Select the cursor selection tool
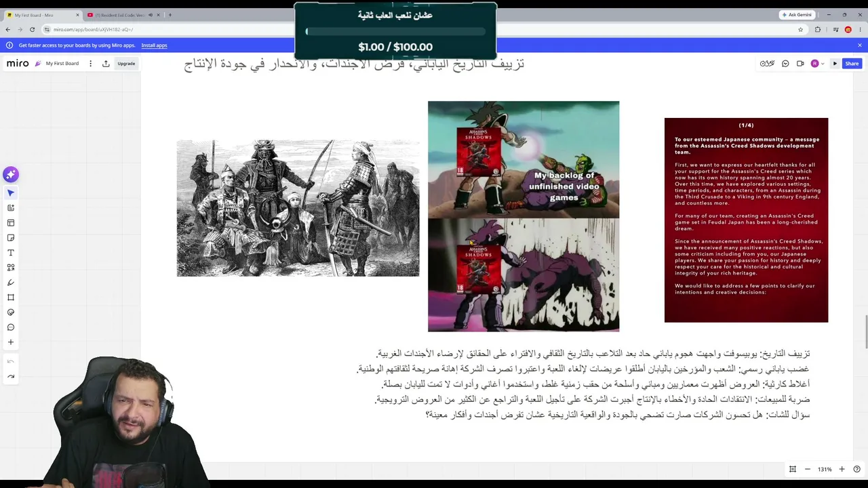Screen dimensions: 868x488 click(x=11, y=193)
